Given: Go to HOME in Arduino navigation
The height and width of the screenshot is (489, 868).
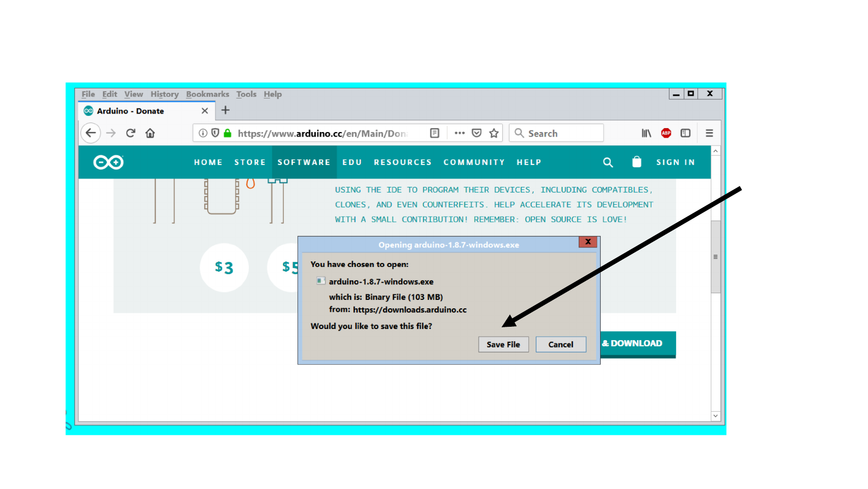Looking at the screenshot, I should [x=209, y=162].
